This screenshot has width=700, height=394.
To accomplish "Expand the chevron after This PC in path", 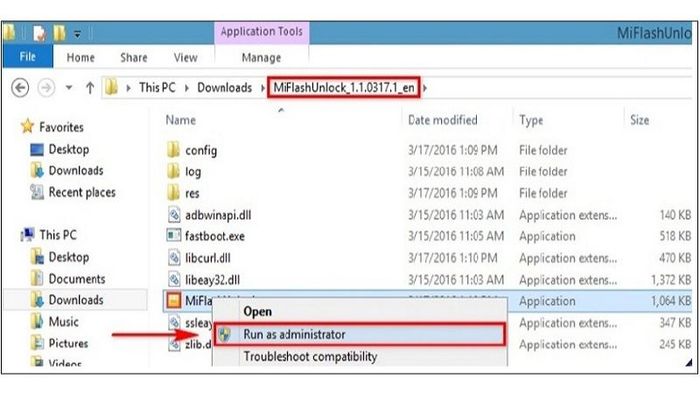I will [187, 88].
